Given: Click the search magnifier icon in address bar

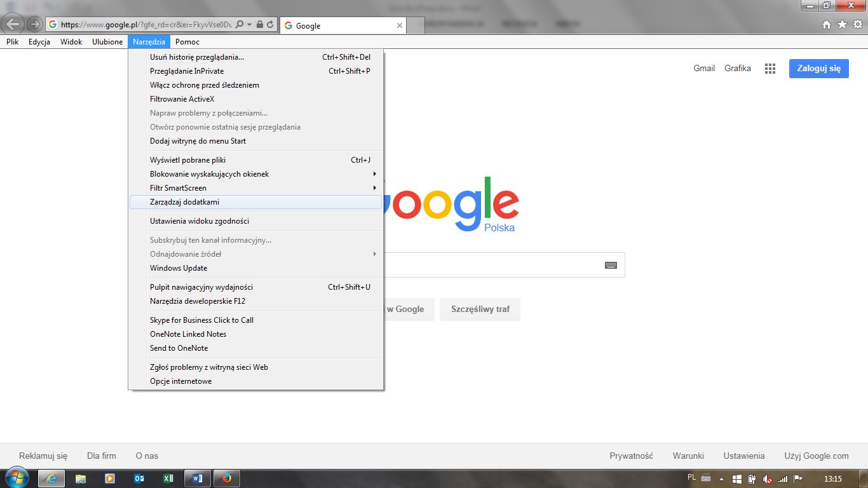Looking at the screenshot, I should coord(240,25).
